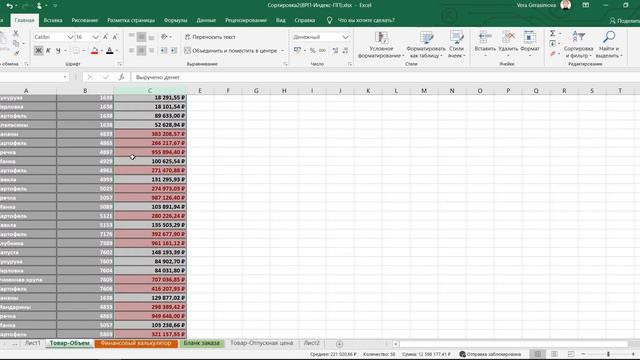Screen dimensions: 640x360
Task: Click accounting number format icon
Action: (x=297, y=51)
